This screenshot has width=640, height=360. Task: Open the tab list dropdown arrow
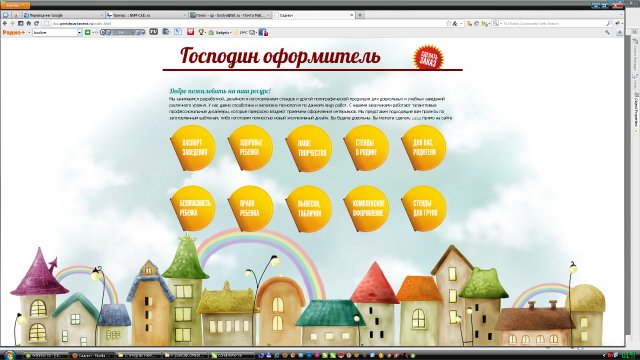pos(621,15)
